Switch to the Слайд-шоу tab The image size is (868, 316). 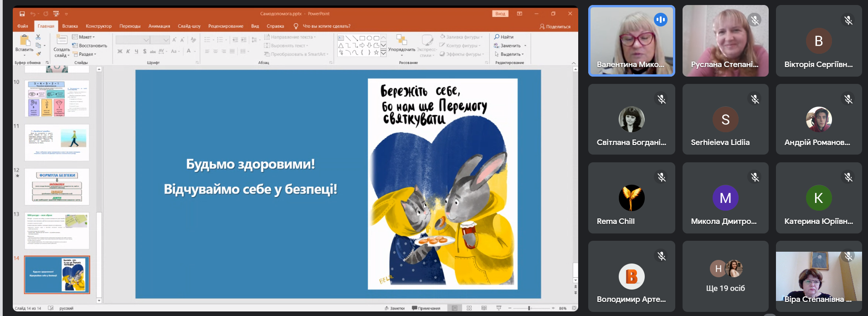coord(189,26)
